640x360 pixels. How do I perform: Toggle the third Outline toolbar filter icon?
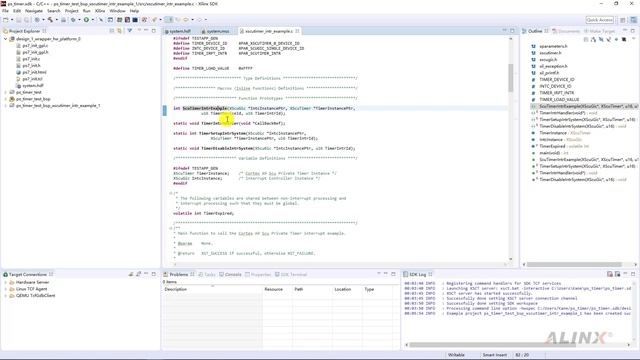[x=601, y=40]
